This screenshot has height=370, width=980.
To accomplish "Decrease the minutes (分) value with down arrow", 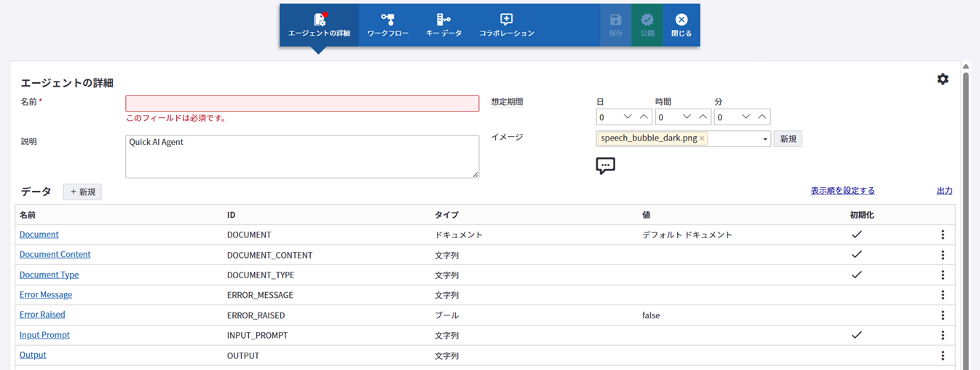I will (x=746, y=117).
